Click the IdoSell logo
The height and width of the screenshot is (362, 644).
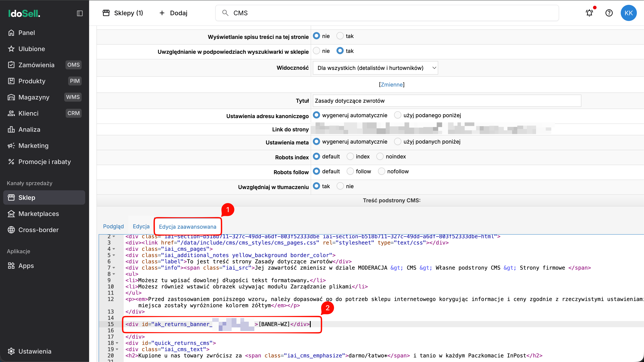(x=24, y=13)
